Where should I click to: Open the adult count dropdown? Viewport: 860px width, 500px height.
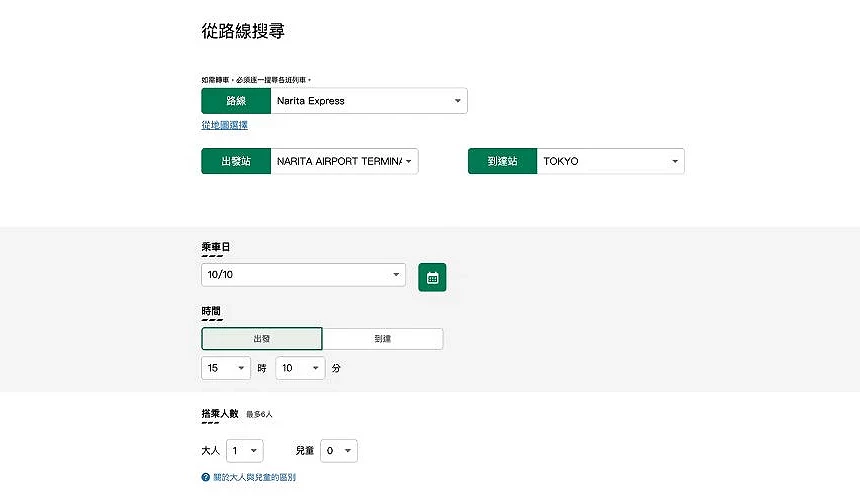[245, 451]
